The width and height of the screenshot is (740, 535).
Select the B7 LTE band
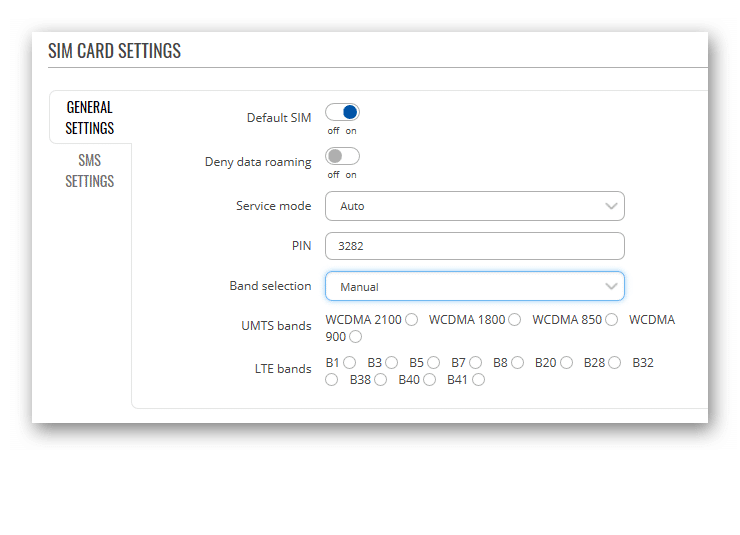coord(476,363)
